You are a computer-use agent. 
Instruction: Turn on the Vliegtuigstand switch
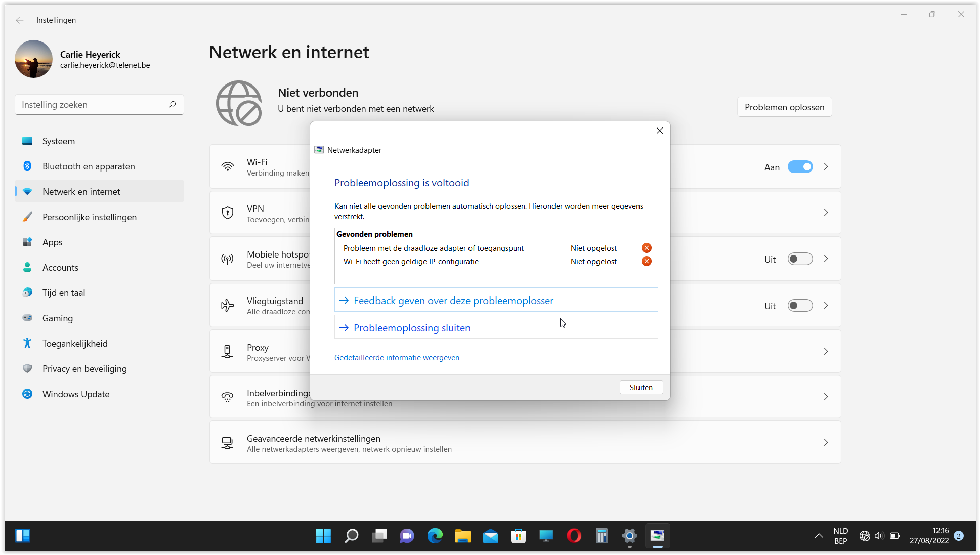coord(800,305)
